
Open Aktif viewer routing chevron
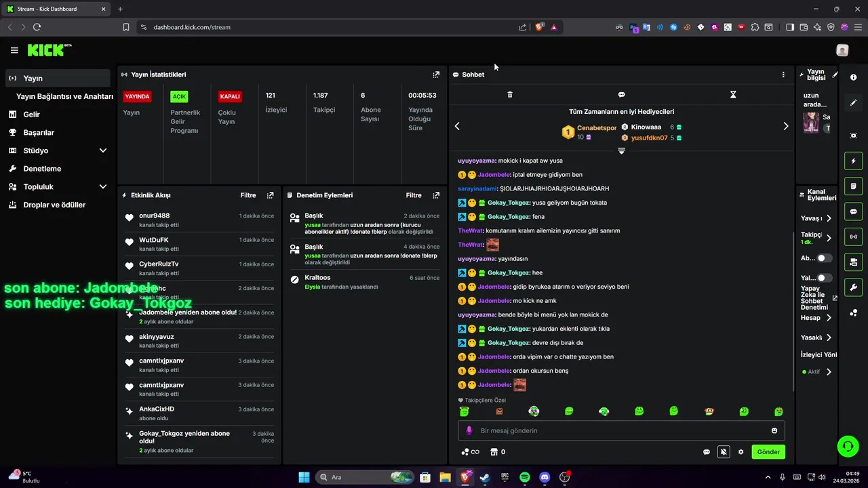pyautogui.click(x=829, y=372)
